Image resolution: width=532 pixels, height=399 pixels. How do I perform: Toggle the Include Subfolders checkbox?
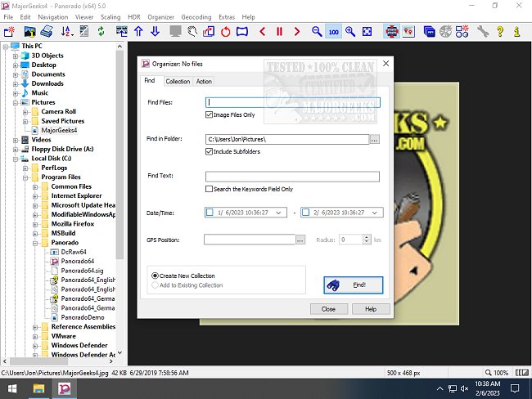(209, 151)
